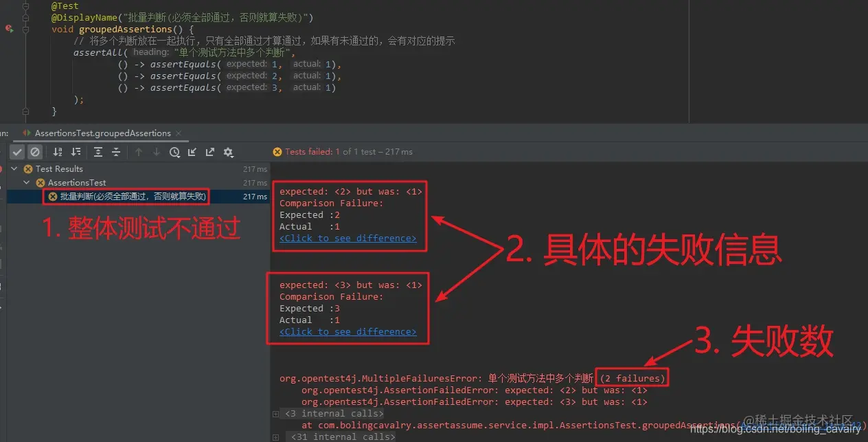Image resolution: width=868 pixels, height=442 pixels.
Task: Click the 217 ms duration of Test Results
Action: click(255, 169)
